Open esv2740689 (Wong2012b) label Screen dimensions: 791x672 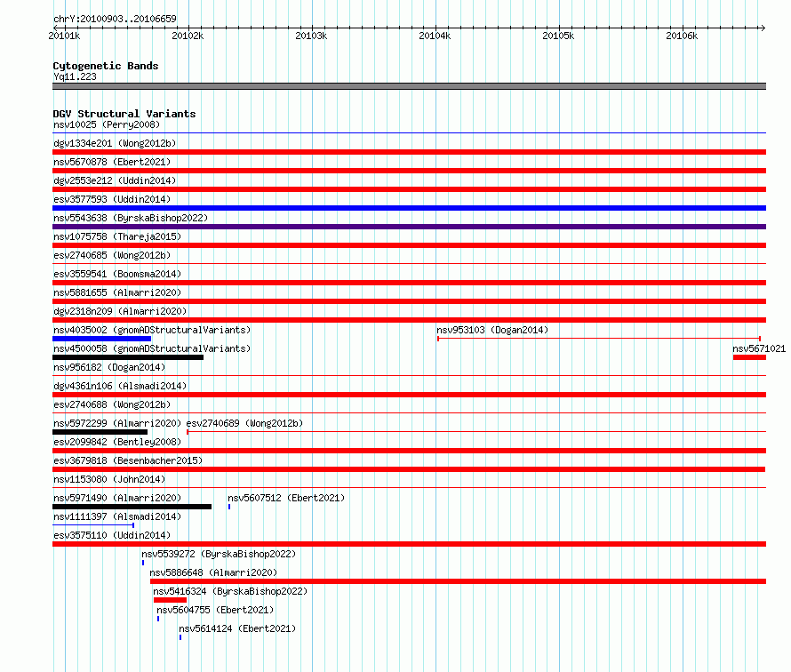[x=244, y=423]
